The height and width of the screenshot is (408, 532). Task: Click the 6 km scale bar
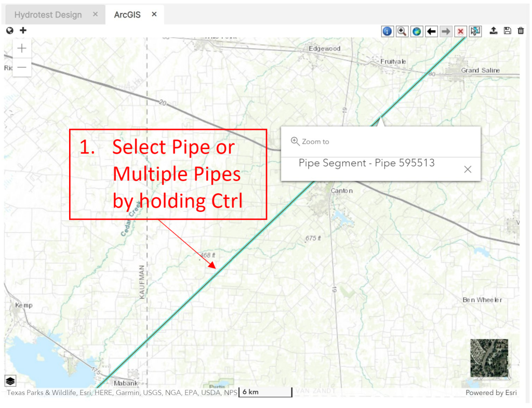pos(265,392)
